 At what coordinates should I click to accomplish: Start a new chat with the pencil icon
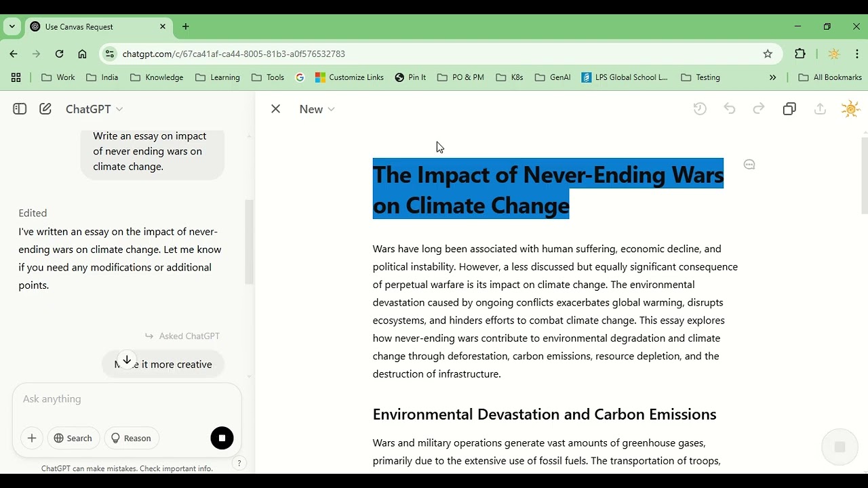coord(45,108)
